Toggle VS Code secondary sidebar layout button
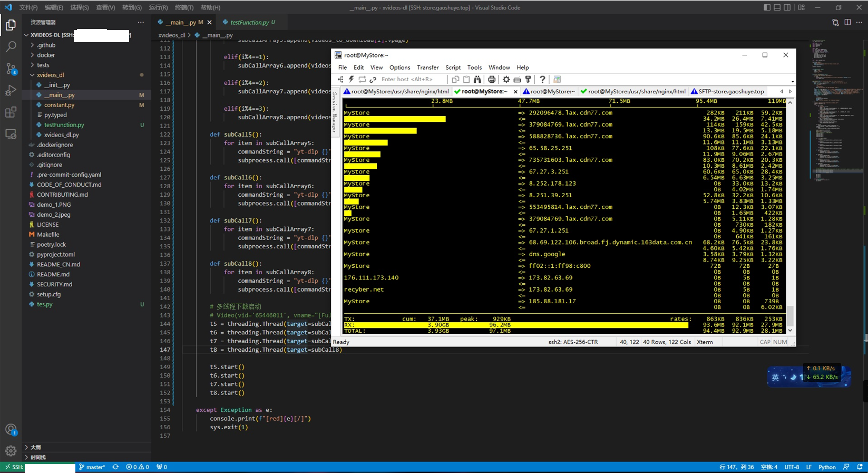The width and height of the screenshot is (868, 473). point(787,7)
